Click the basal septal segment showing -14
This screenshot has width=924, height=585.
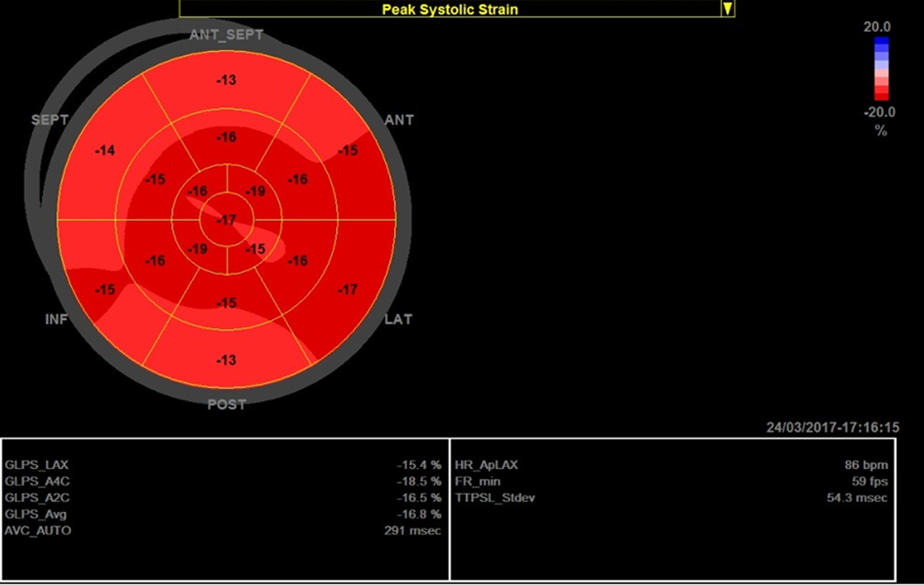(105, 151)
